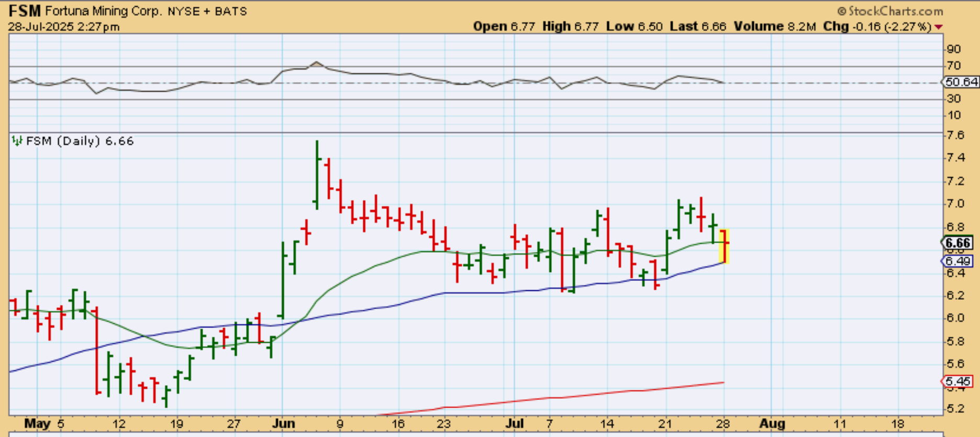The width and height of the screenshot is (980, 437).
Task: Click the 6.0 price axis label
Action: (955, 318)
